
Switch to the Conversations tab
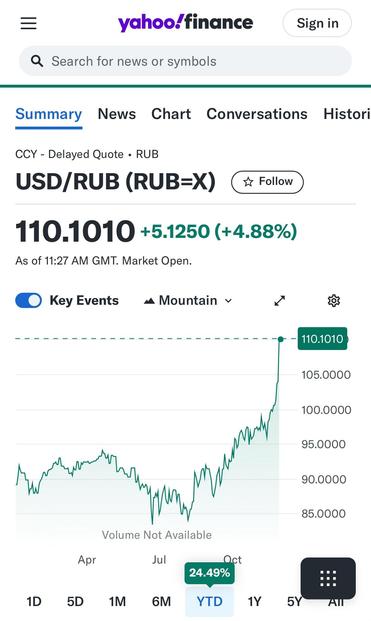coord(257,114)
